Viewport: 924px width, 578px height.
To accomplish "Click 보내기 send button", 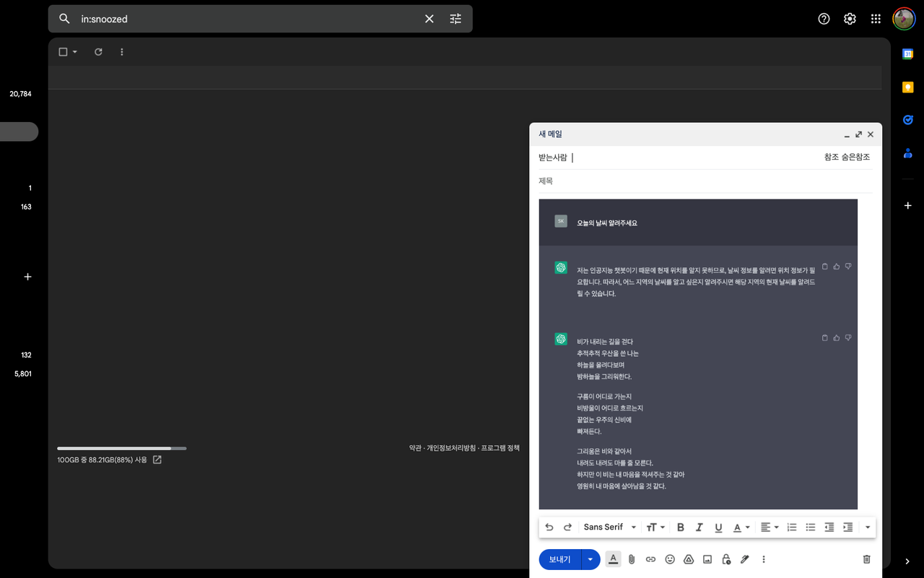I will click(559, 559).
